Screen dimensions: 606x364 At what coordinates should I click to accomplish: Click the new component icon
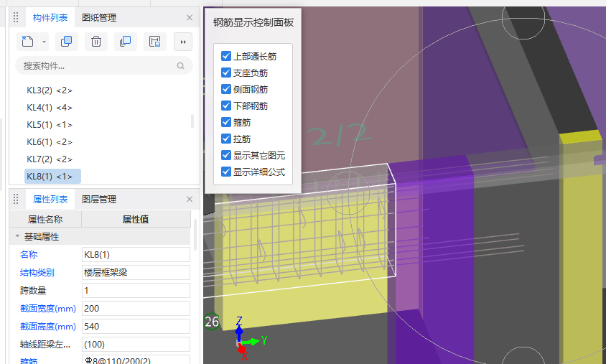point(28,42)
